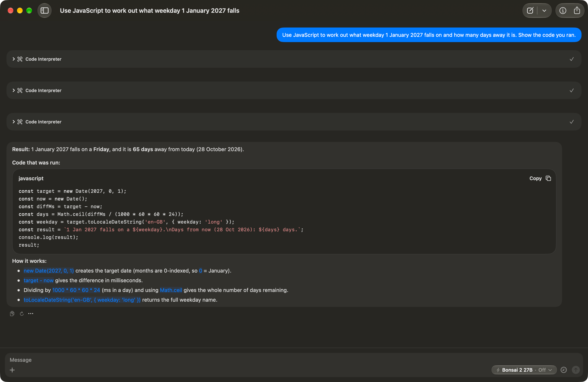
Task: Click the '1000 * 60 * 60 * 24' inline code
Action: tap(76, 290)
